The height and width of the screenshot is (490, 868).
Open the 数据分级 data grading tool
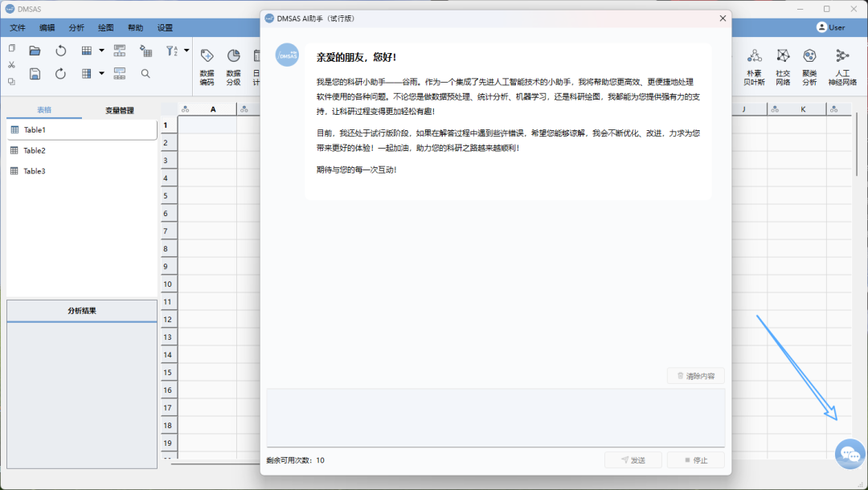pyautogui.click(x=233, y=65)
